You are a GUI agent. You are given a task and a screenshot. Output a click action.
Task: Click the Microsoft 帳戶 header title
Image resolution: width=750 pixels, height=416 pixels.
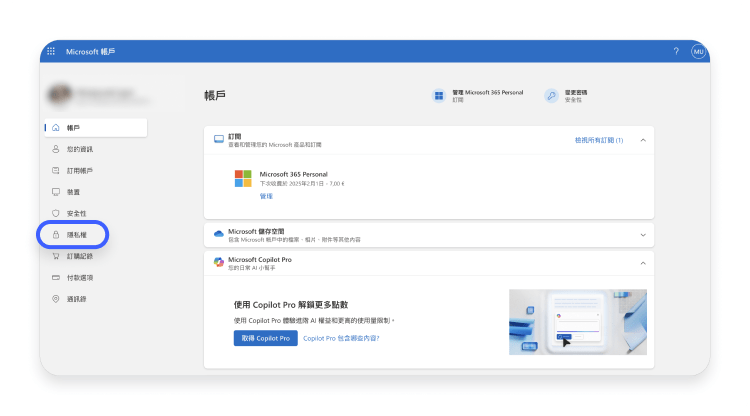90,51
